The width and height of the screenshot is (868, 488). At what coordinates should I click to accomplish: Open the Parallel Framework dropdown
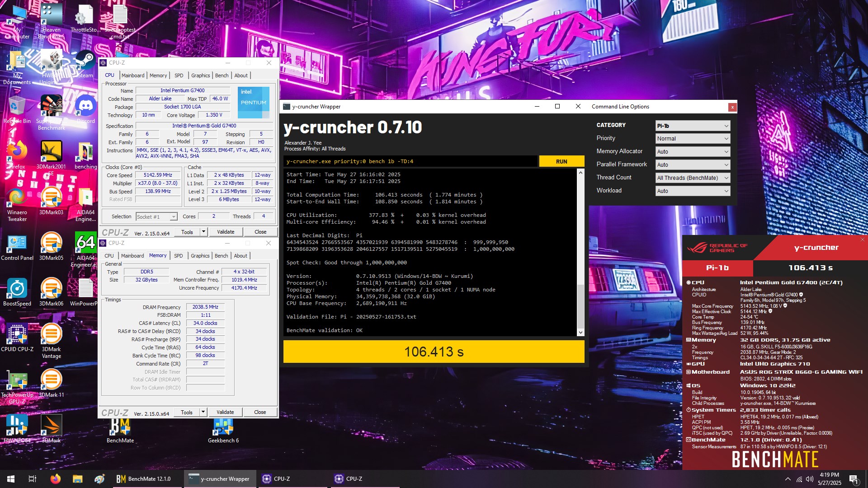[693, 165]
